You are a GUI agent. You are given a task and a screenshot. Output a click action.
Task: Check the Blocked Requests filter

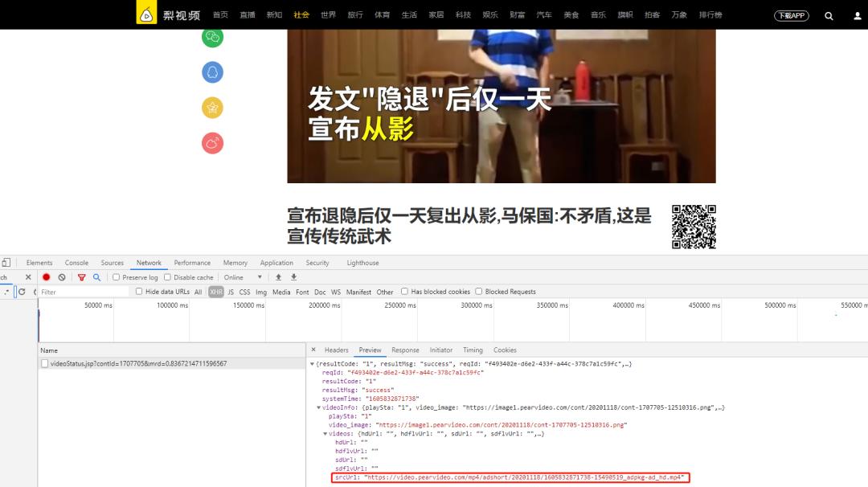click(479, 292)
